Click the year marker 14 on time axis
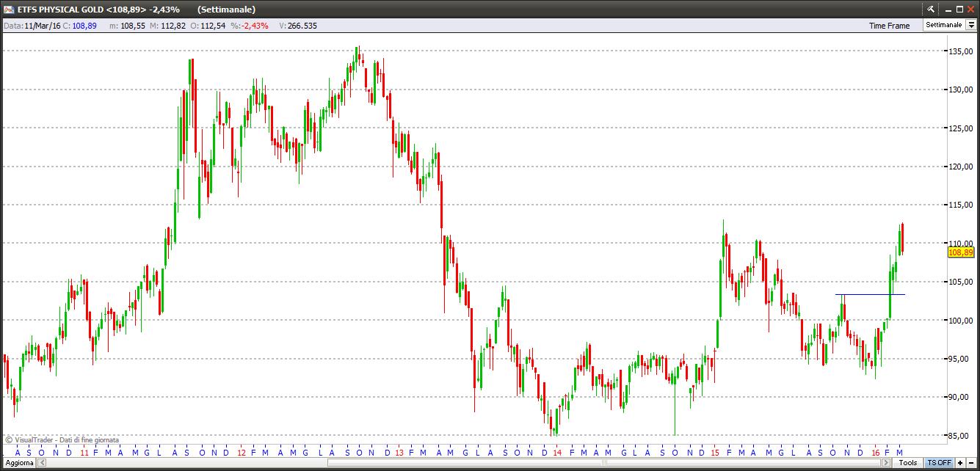The image size is (980, 471). [x=557, y=453]
